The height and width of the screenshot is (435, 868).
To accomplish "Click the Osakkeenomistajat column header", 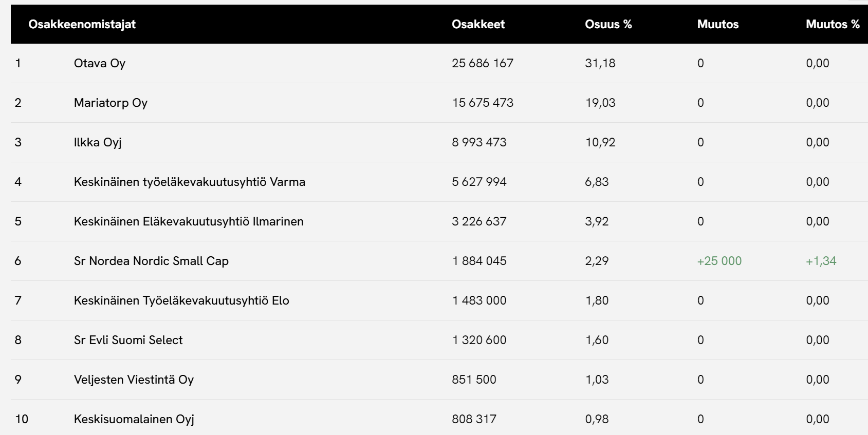I will pyautogui.click(x=82, y=24).
